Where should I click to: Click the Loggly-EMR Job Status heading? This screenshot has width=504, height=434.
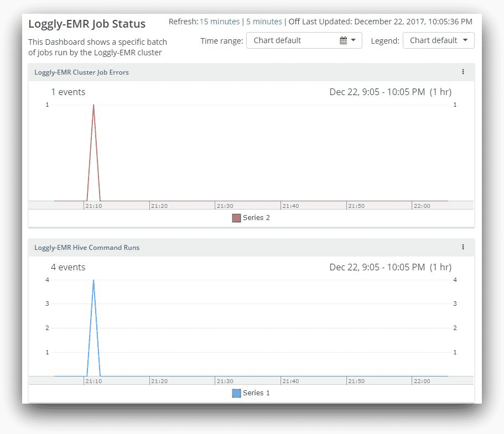tap(87, 24)
